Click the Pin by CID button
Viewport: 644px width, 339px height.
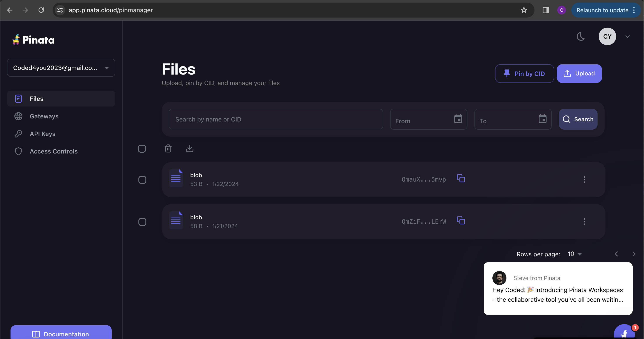pyautogui.click(x=524, y=73)
